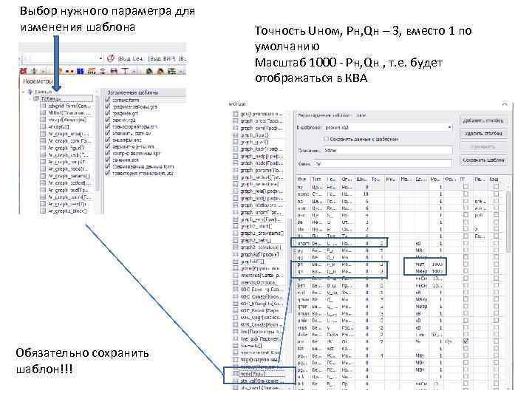Click the orange table-grid toolbar icon

[x=92, y=71]
